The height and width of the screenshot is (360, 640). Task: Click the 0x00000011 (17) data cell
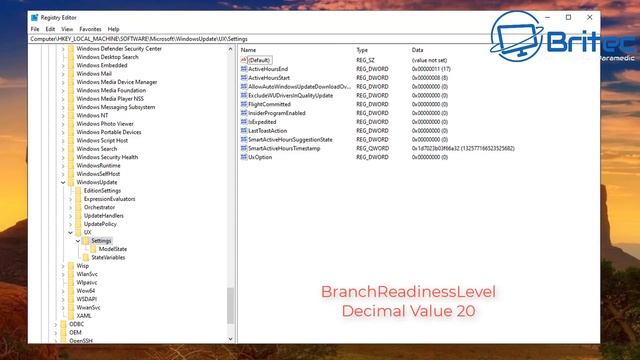point(431,69)
